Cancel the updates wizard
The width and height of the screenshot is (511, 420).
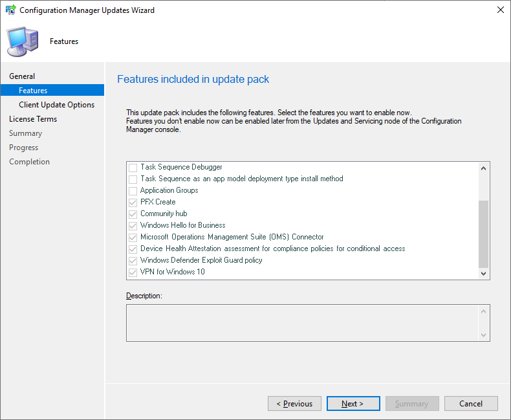point(471,404)
